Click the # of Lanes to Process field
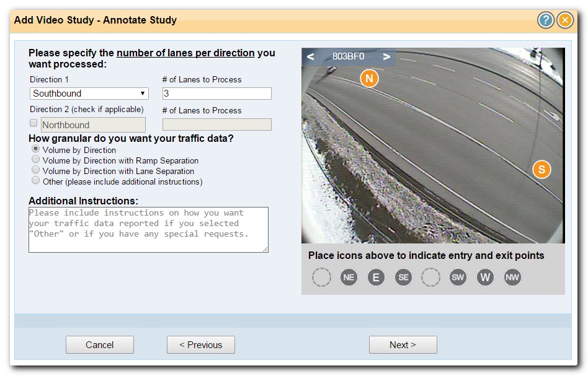The width and height of the screenshot is (588, 376). coord(216,93)
